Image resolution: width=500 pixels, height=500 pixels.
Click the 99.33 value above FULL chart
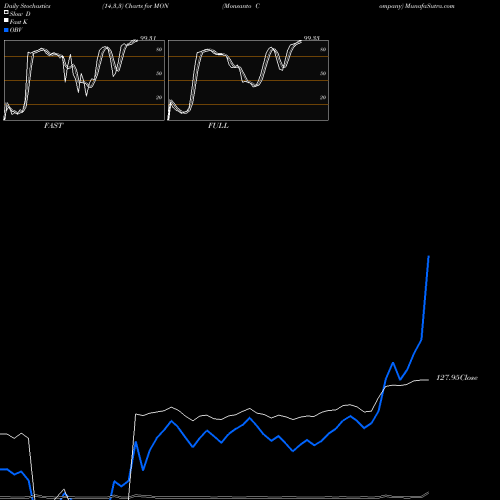[x=312, y=38]
